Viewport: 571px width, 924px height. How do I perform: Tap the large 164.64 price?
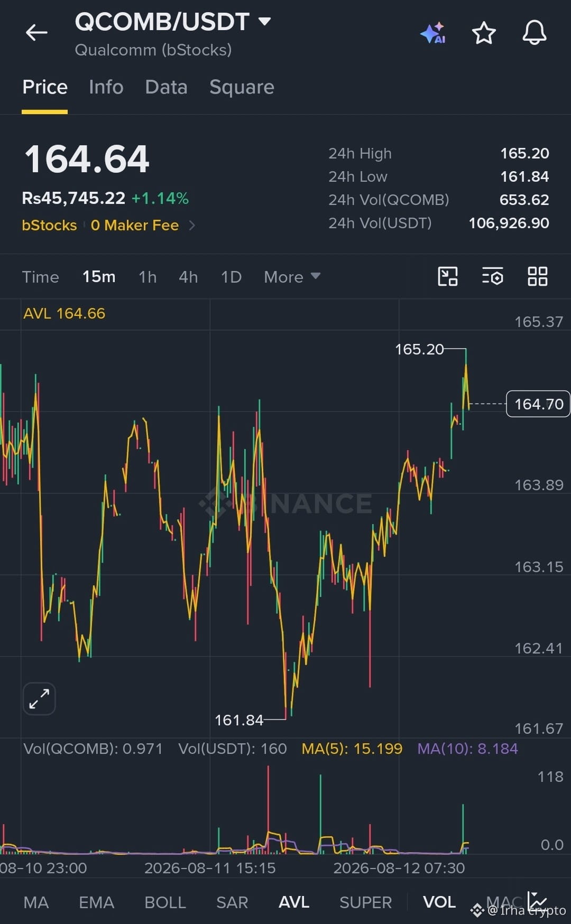coord(87,159)
